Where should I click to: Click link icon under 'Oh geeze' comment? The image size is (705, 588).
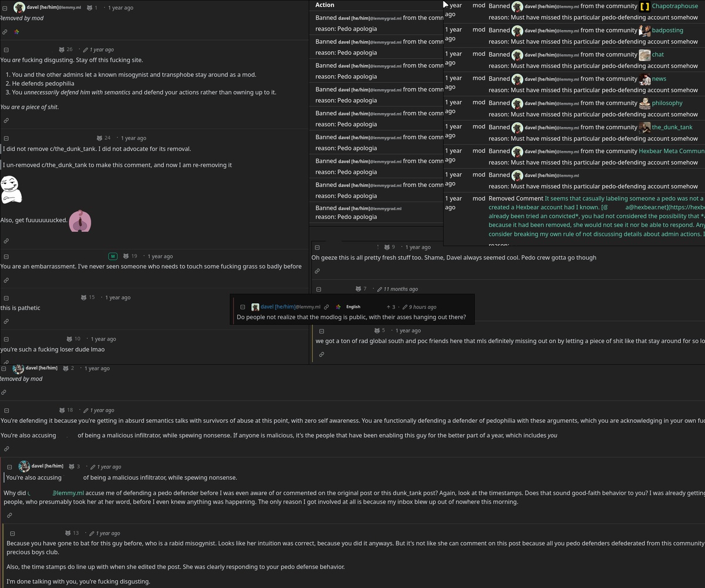click(x=317, y=271)
